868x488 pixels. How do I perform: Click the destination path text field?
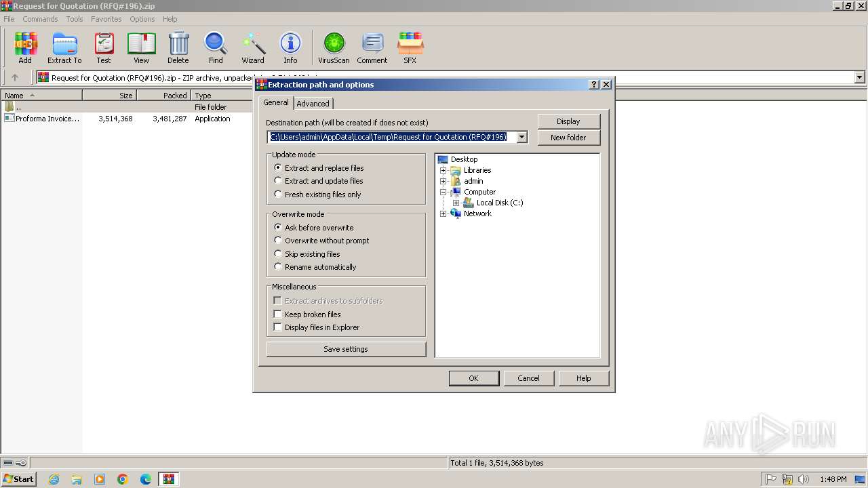pyautogui.click(x=392, y=137)
